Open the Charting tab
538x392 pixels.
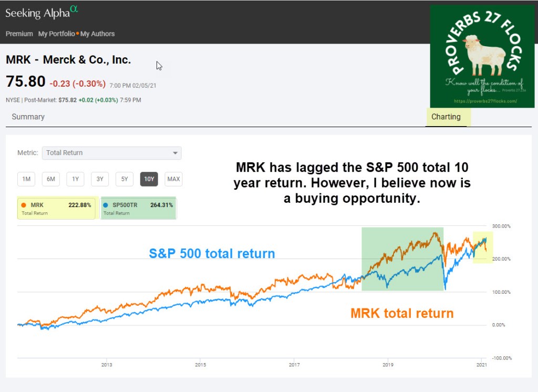(446, 117)
